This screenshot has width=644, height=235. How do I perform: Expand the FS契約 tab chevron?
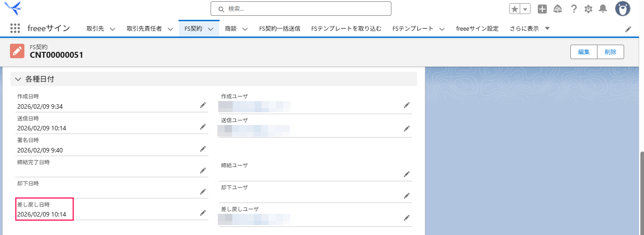click(x=211, y=29)
